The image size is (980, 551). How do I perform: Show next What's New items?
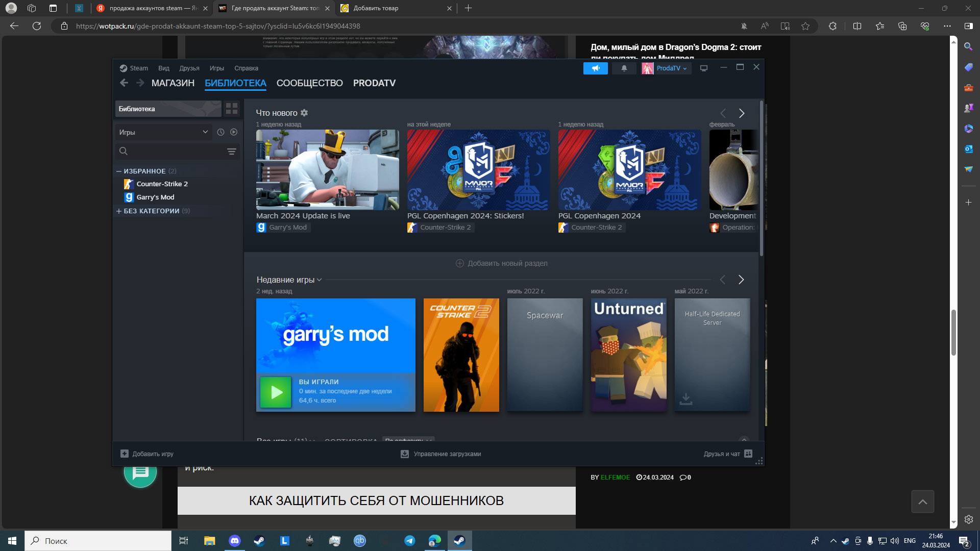(x=742, y=113)
